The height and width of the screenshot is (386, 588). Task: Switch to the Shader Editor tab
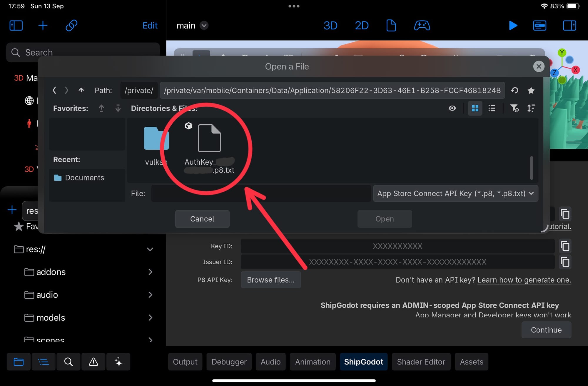[x=421, y=362]
